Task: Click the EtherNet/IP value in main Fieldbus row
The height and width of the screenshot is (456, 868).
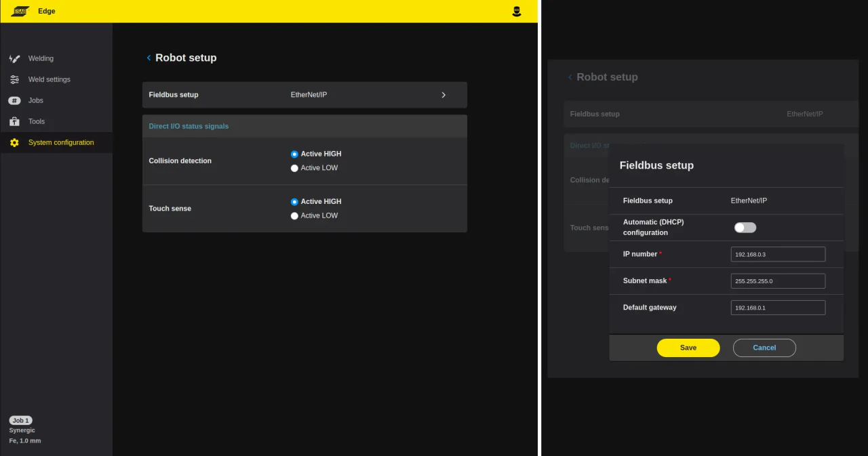Action: (x=309, y=95)
